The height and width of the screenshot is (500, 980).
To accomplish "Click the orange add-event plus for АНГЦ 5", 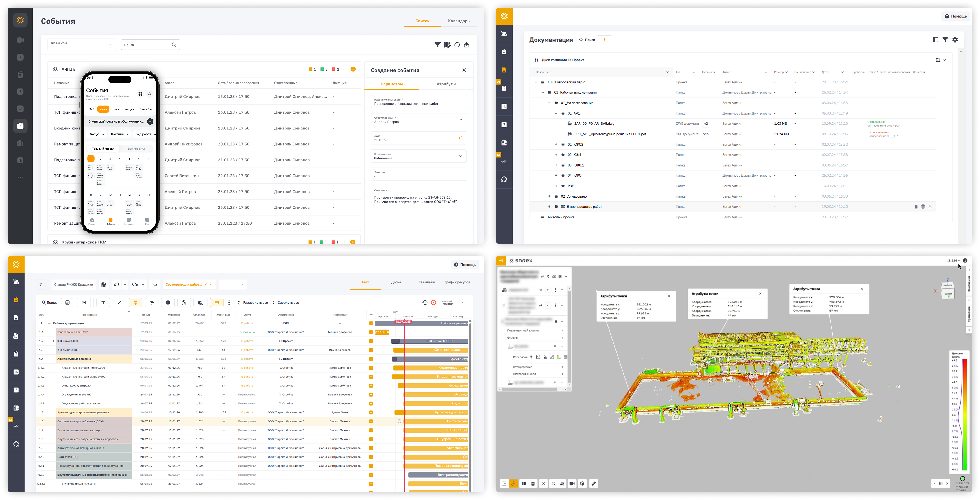I will [x=353, y=69].
